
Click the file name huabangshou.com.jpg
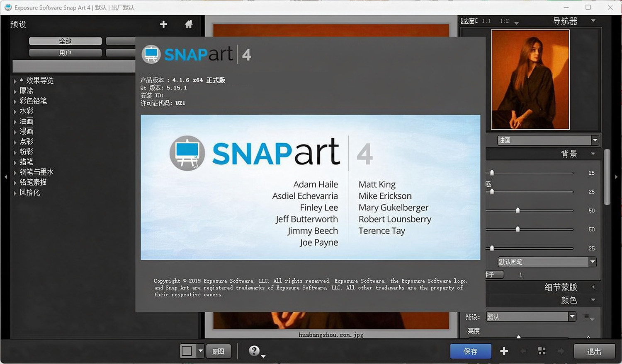pos(331,335)
